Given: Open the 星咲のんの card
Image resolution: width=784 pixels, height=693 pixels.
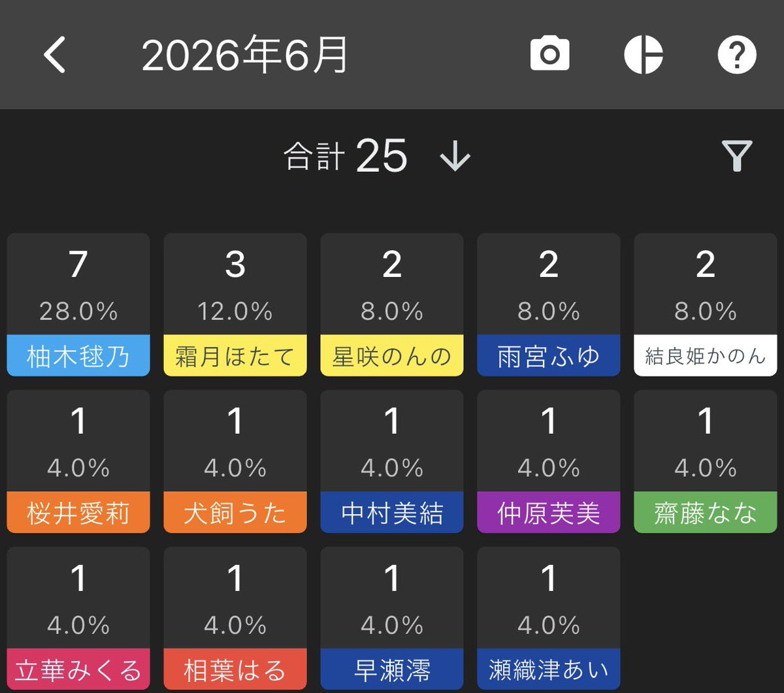Looking at the screenshot, I should [392, 305].
